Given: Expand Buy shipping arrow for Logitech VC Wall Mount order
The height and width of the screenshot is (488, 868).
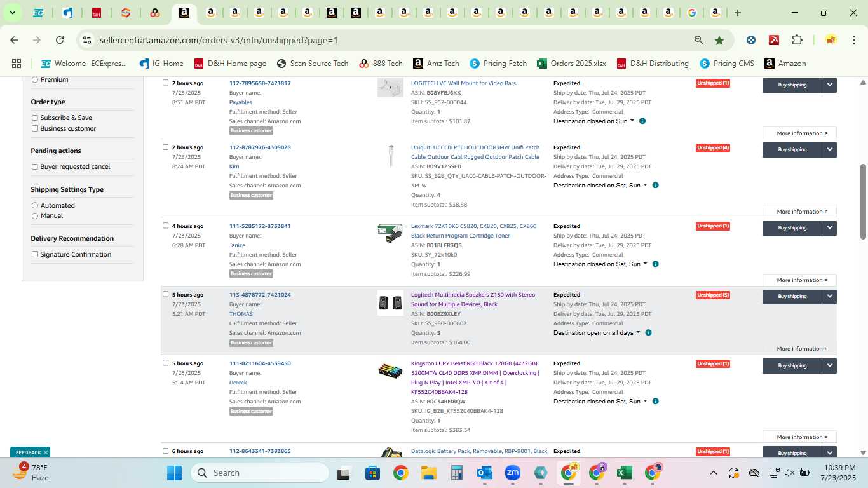Looking at the screenshot, I should [829, 85].
